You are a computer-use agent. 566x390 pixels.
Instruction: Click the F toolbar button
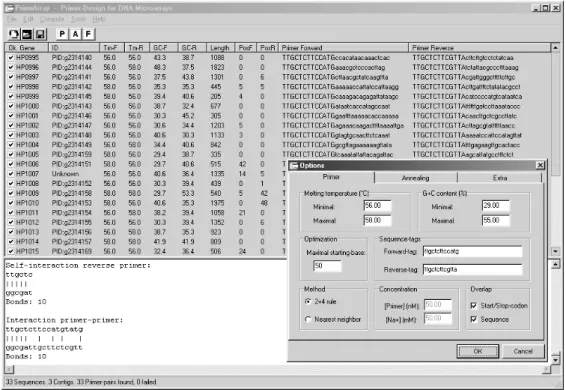(88, 34)
